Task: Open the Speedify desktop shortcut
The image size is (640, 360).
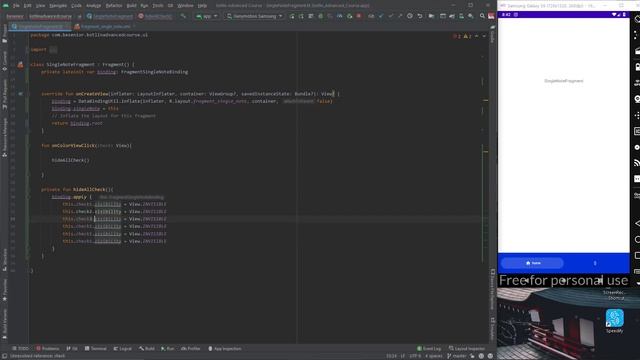Action: pyautogui.click(x=615, y=321)
